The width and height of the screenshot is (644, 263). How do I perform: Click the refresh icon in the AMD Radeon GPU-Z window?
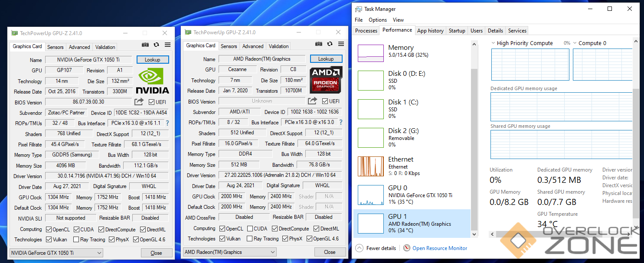(x=330, y=44)
